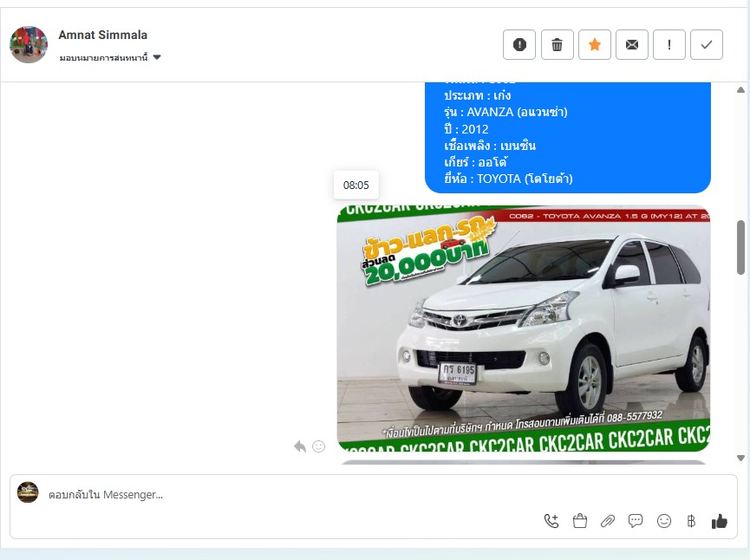Viewport: 750px width, 560px height.
Task: Flag conversation with exclamation mark icon
Action: 668,44
